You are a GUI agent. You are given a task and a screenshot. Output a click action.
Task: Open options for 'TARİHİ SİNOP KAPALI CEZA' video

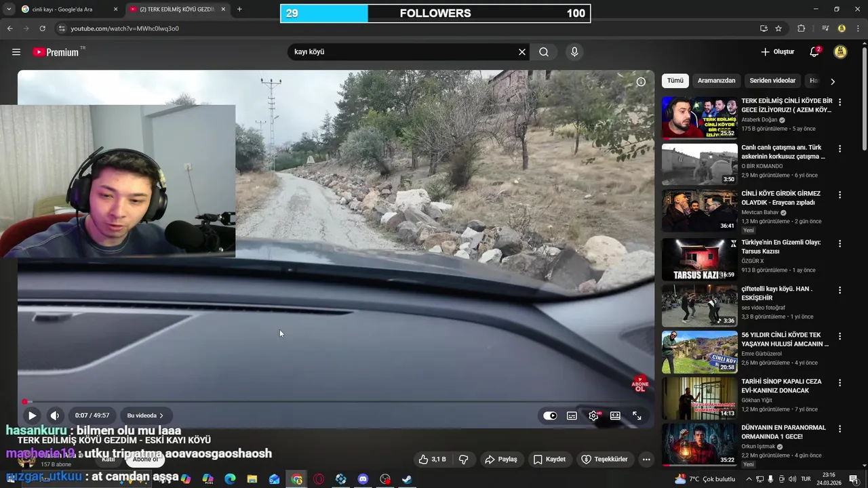(840, 382)
